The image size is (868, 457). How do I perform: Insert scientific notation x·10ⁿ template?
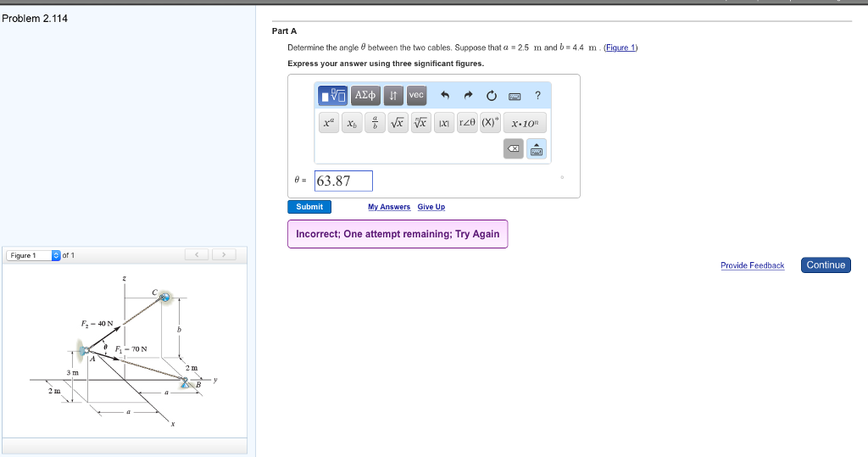[x=525, y=122]
